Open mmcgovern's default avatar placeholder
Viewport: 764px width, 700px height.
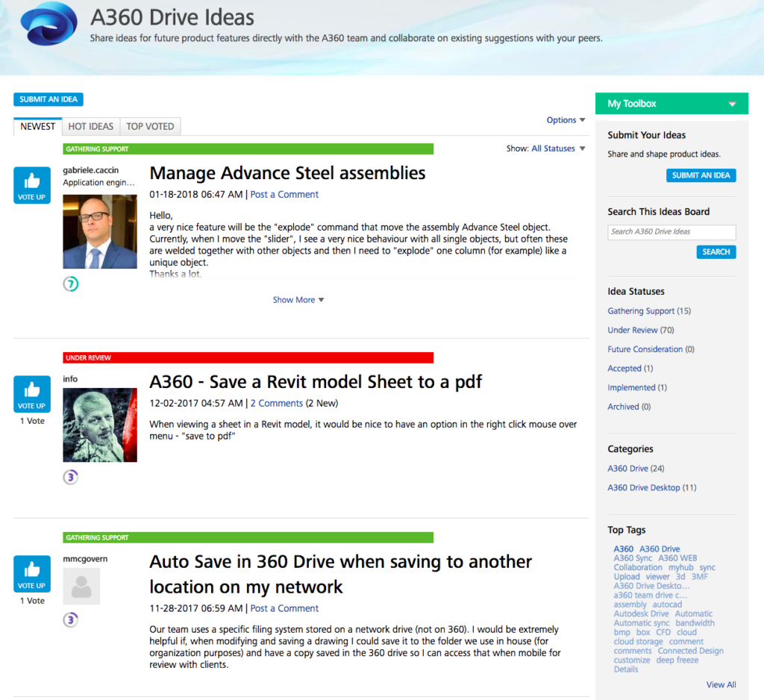(81, 586)
